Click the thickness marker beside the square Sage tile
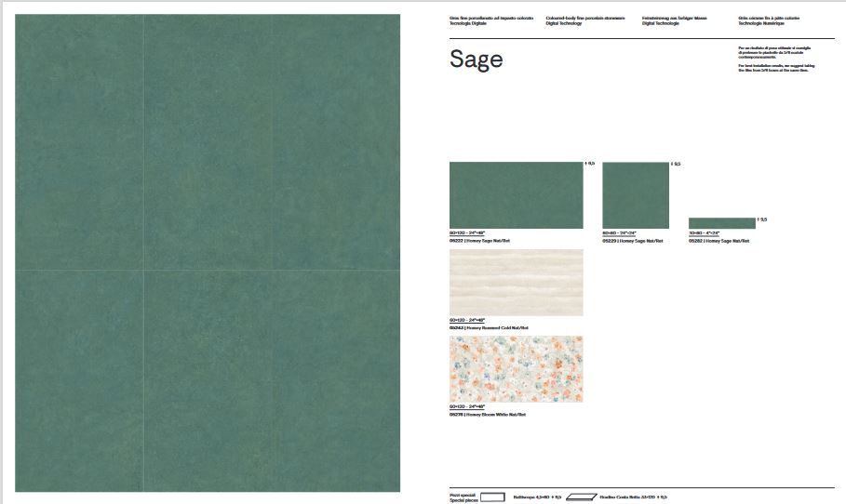The height and width of the screenshot is (504, 846). point(676,164)
